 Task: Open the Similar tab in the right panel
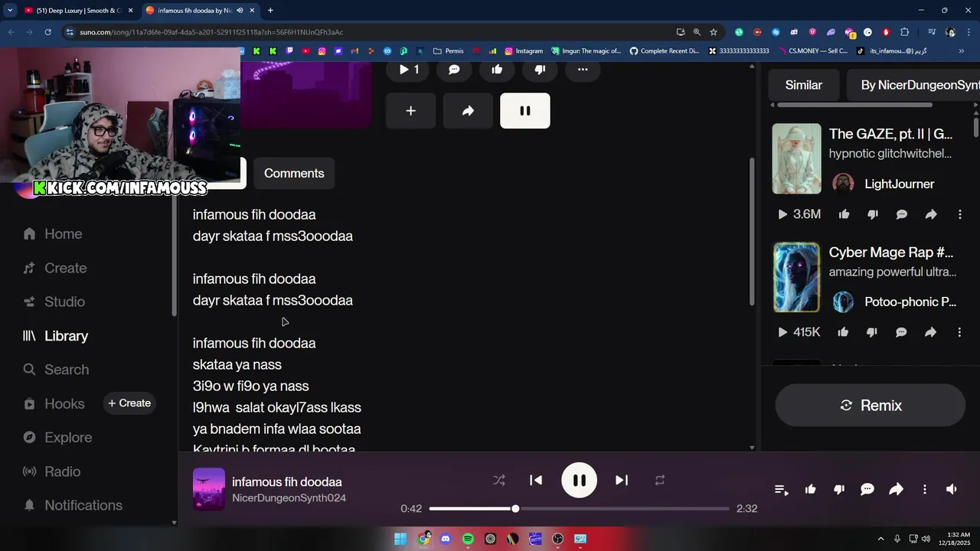(803, 85)
